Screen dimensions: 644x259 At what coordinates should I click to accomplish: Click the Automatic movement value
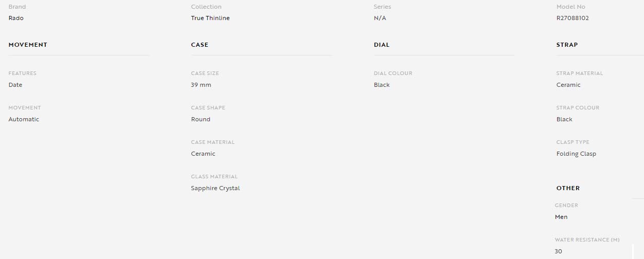pos(24,119)
